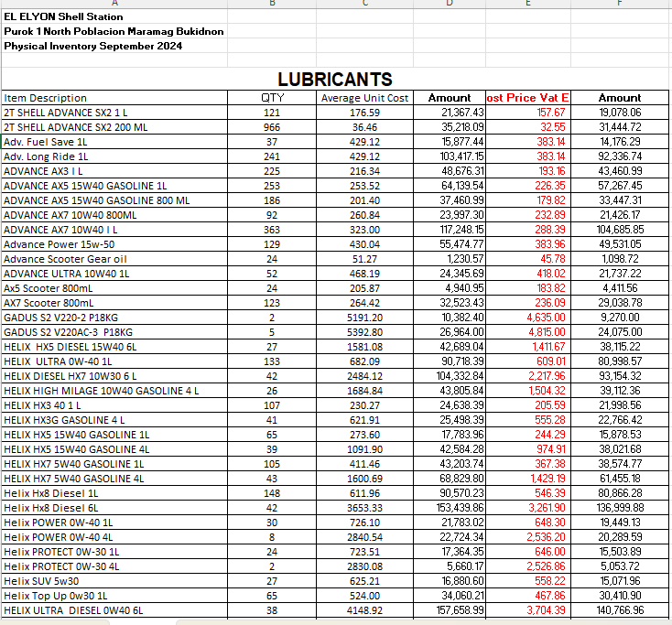Click the Helix SUV 5w30 cell

114,581
